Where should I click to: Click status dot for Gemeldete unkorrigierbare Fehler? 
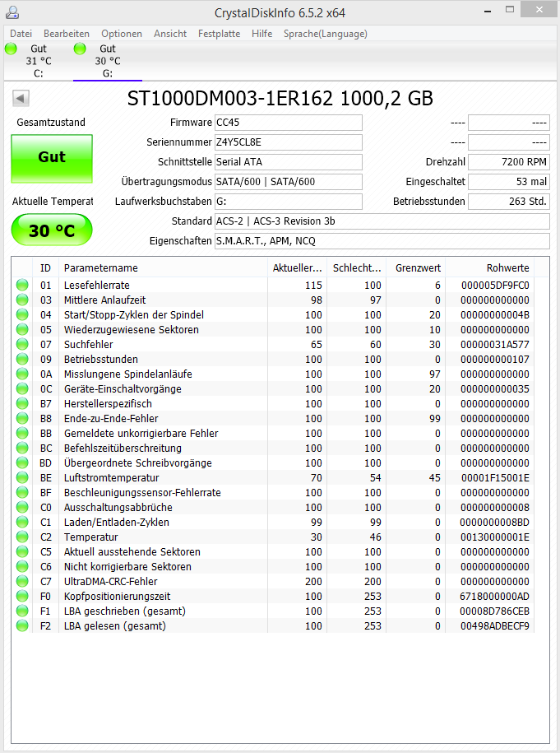(22, 433)
